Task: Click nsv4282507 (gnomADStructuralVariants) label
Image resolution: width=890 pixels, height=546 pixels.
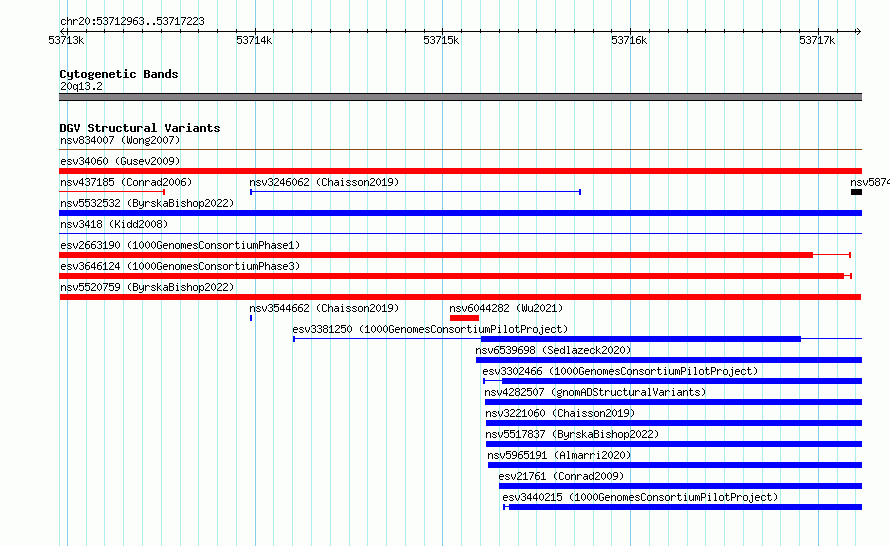Action: 595,392
